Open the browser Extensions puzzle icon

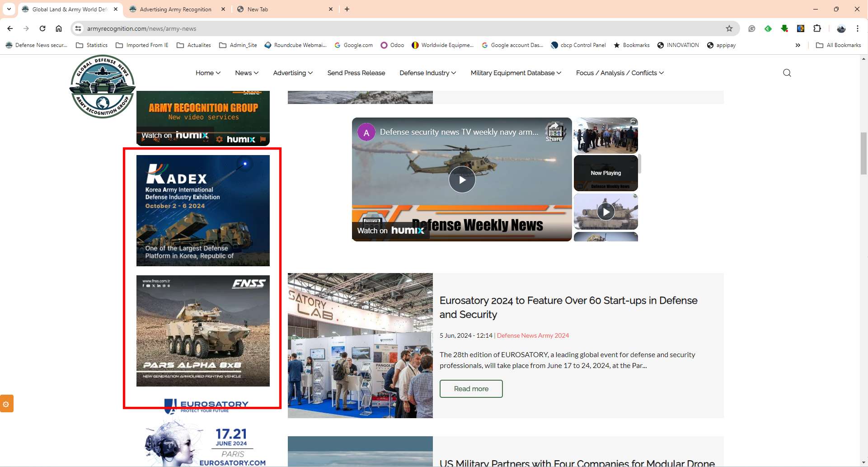click(x=817, y=28)
